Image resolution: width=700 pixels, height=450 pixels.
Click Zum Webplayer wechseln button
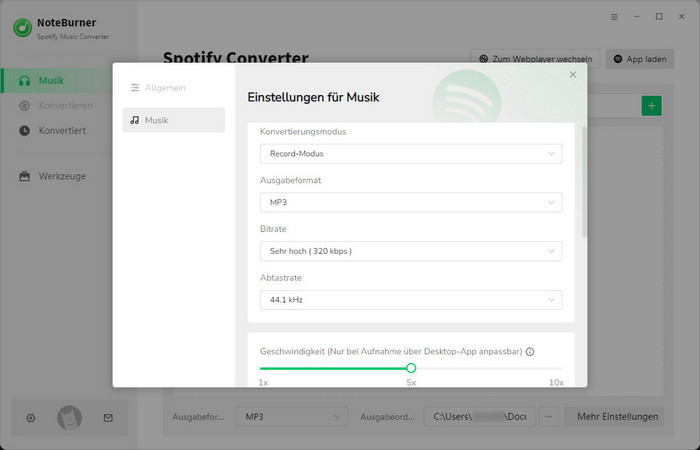click(535, 59)
